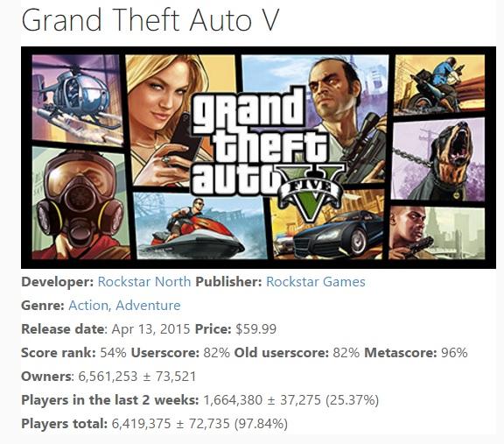Click the Players total figure
The width and height of the screenshot is (504, 444).
coord(199,424)
